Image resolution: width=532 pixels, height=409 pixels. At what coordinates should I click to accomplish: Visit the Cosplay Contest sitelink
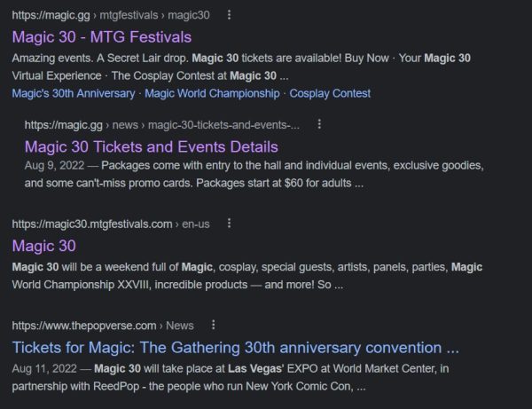[x=330, y=93]
